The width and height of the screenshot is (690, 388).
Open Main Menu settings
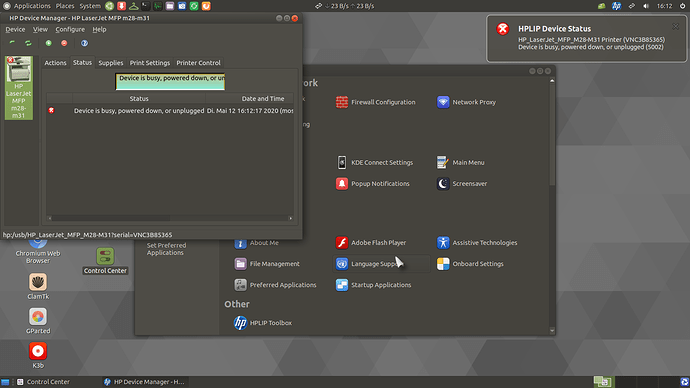click(x=460, y=162)
